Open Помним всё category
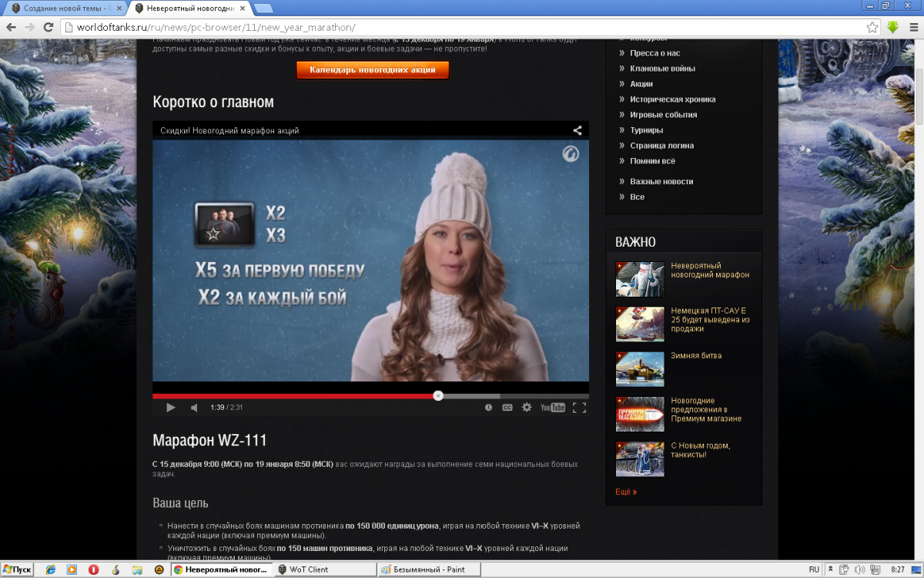The height and width of the screenshot is (578, 924). [652, 161]
